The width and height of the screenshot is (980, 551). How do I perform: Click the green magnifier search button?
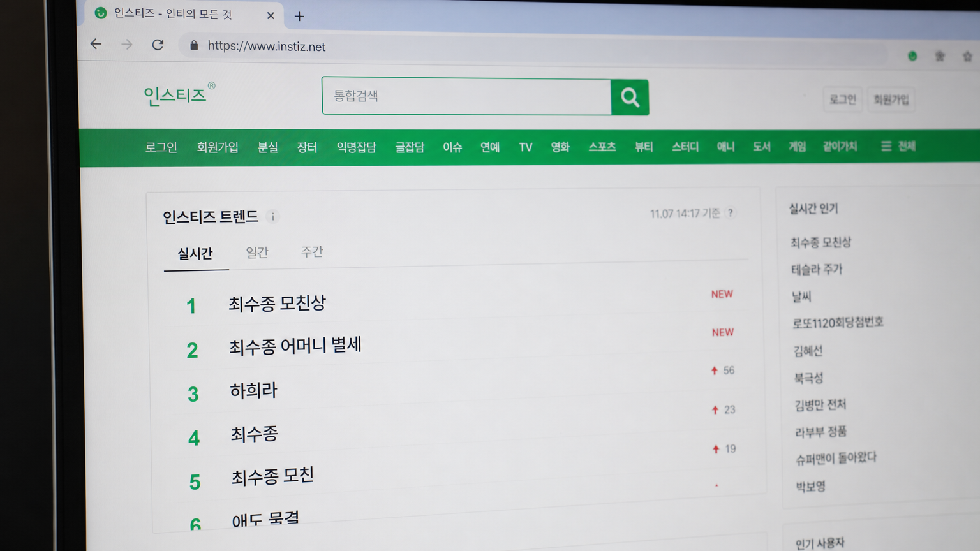(630, 97)
